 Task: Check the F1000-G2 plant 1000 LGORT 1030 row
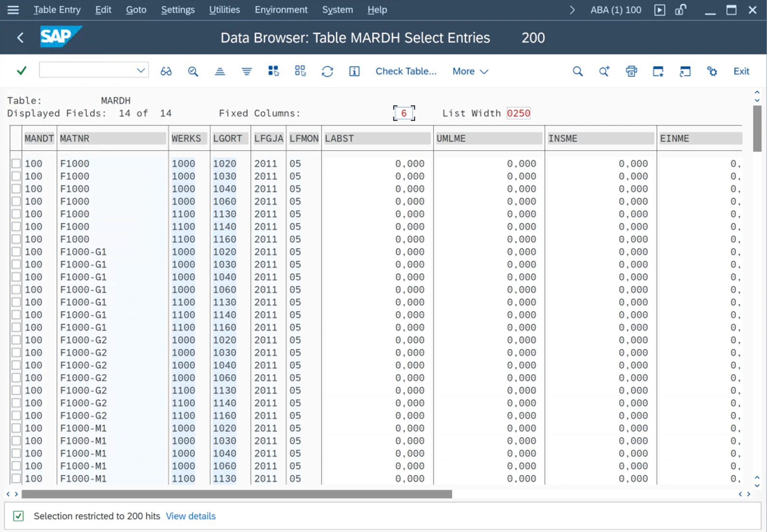coord(16,352)
